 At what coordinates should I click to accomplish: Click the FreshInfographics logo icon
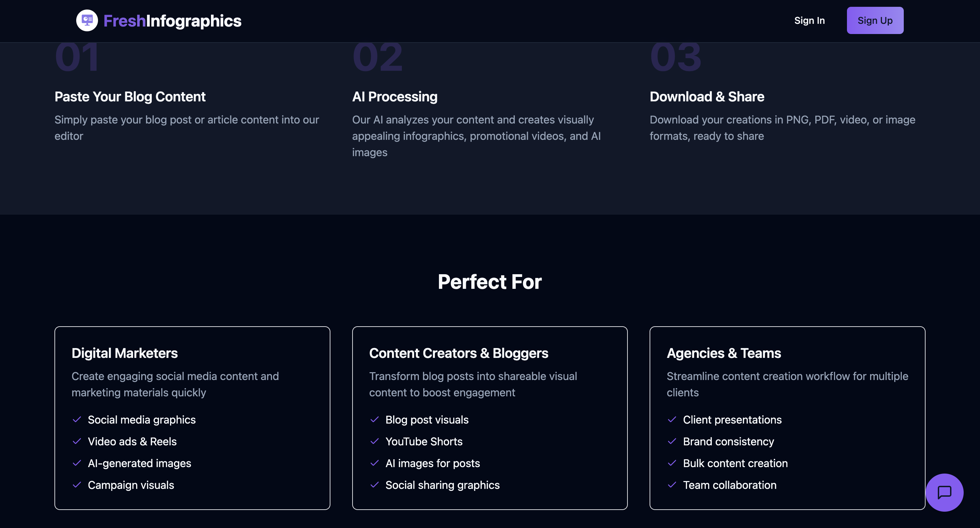[87, 20]
